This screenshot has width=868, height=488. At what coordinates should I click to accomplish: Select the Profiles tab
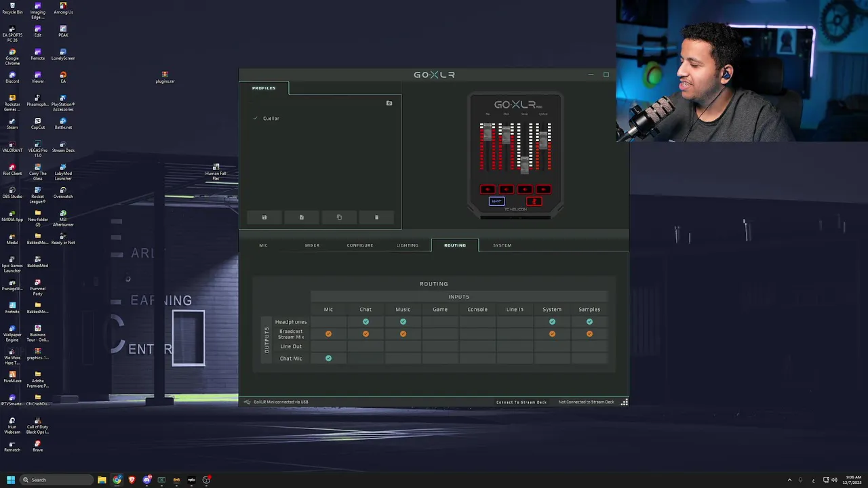[x=264, y=88]
